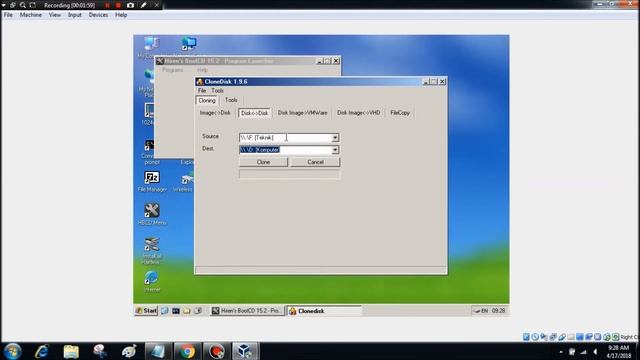The width and height of the screenshot is (640, 360).
Task: Open Program menu in Hiren's BootCD launcher
Action: [x=173, y=70]
